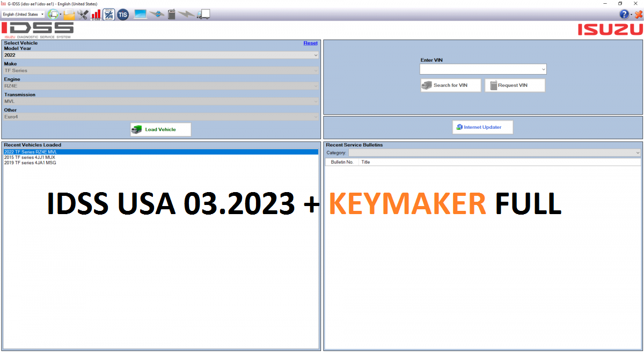Open the blue question mark help icon
Screen dimensions: 644x352
[624, 14]
